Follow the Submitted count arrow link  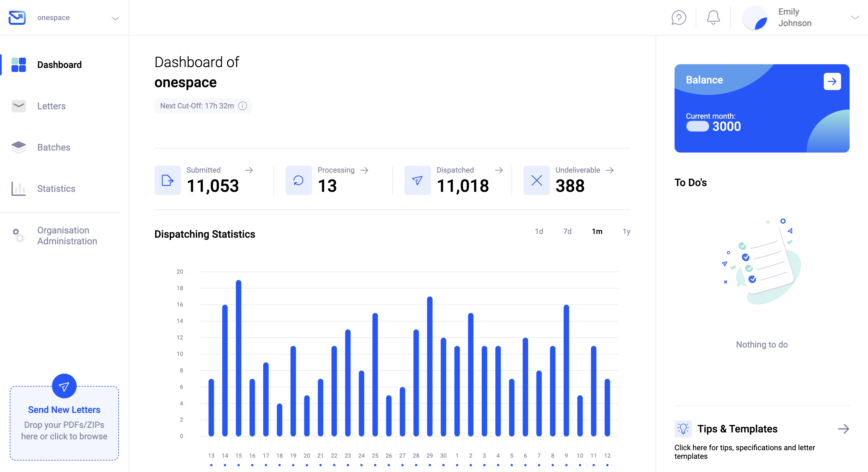point(249,170)
